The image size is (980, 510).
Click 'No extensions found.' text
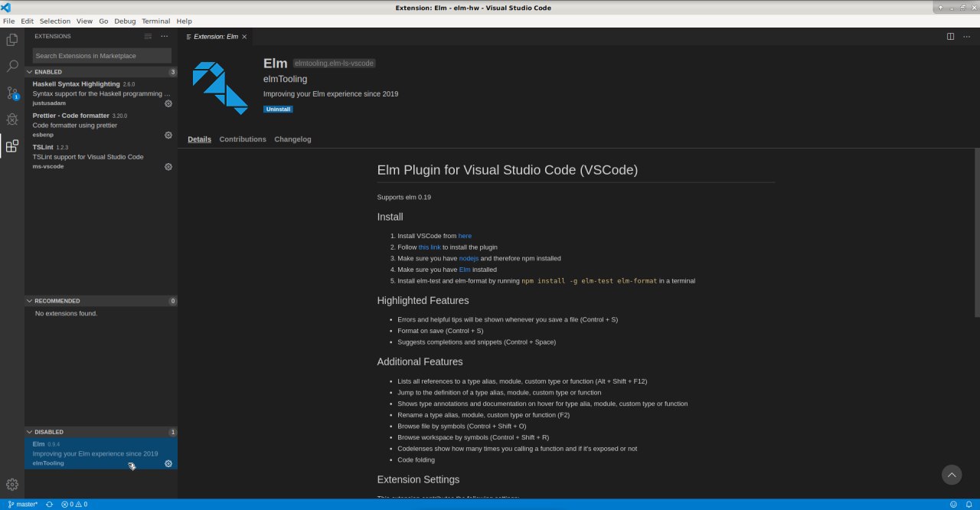point(66,313)
